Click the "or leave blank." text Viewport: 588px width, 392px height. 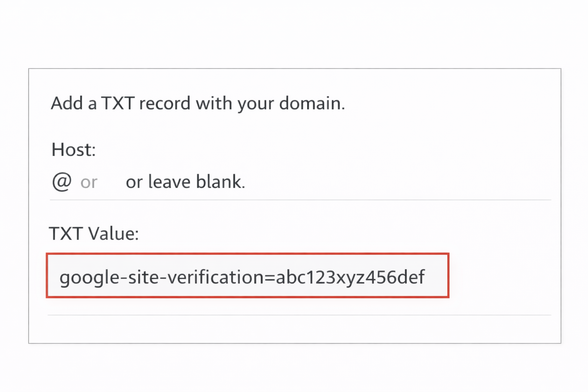[185, 181]
